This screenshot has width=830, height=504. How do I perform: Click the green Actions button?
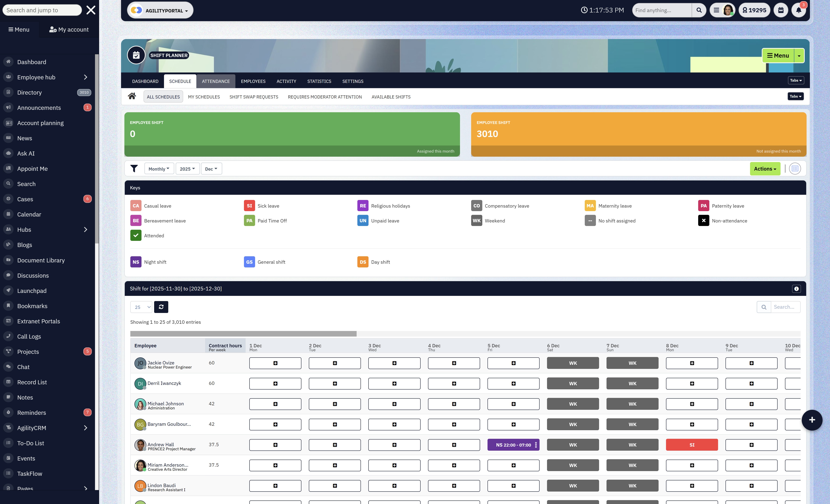coord(765,168)
